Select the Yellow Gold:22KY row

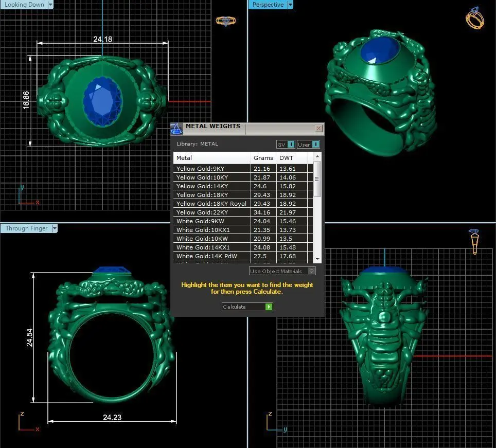tap(243, 212)
